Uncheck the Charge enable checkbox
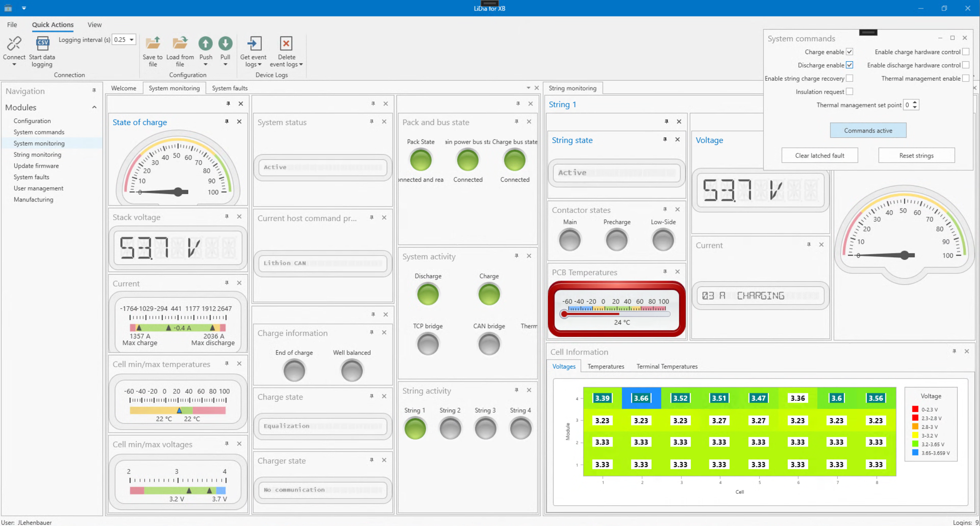This screenshot has width=980, height=526. point(850,52)
